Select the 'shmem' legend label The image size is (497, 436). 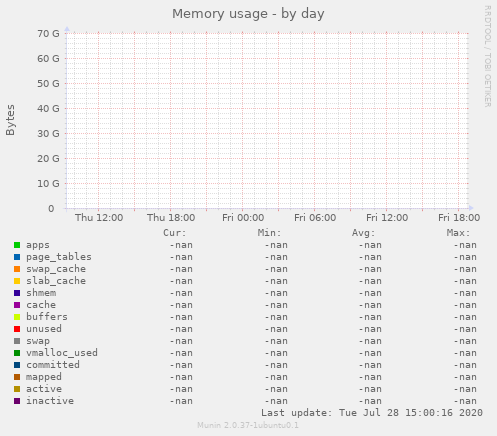41,293
